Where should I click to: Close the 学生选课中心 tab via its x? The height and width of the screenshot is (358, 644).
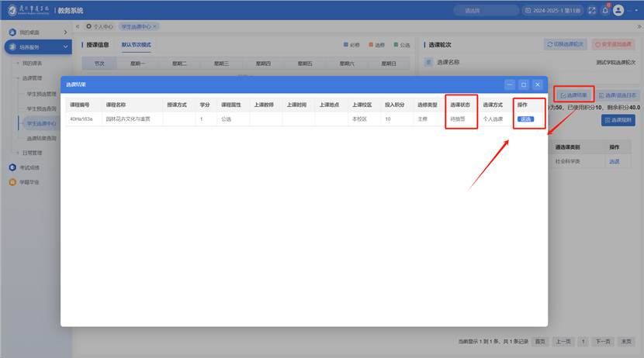(154, 26)
